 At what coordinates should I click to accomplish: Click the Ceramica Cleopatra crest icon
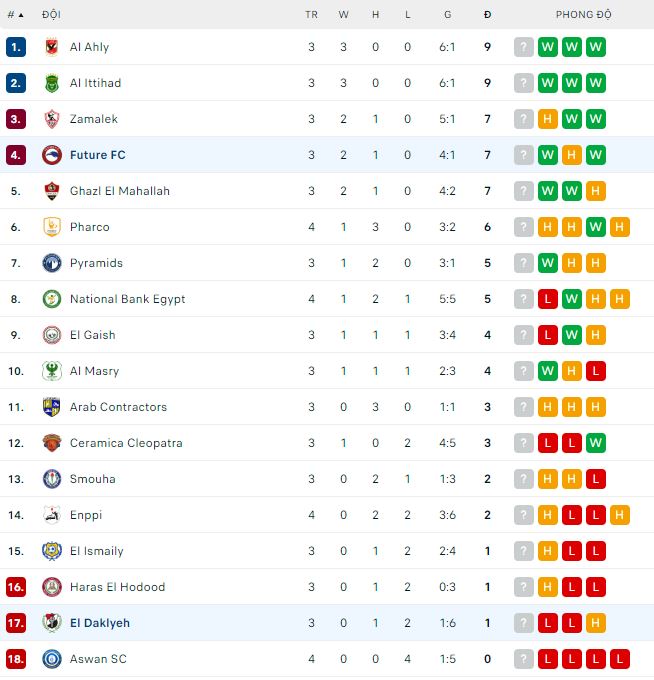click(x=51, y=443)
